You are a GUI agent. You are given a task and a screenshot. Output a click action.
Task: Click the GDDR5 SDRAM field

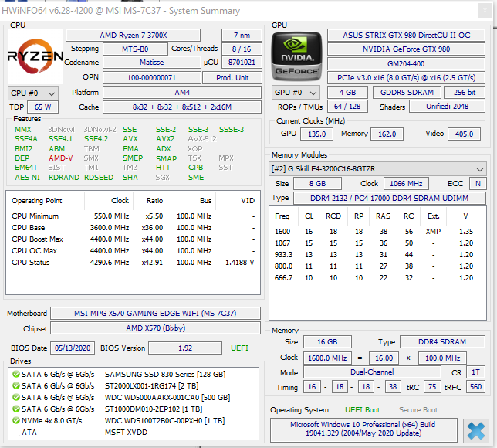point(407,93)
